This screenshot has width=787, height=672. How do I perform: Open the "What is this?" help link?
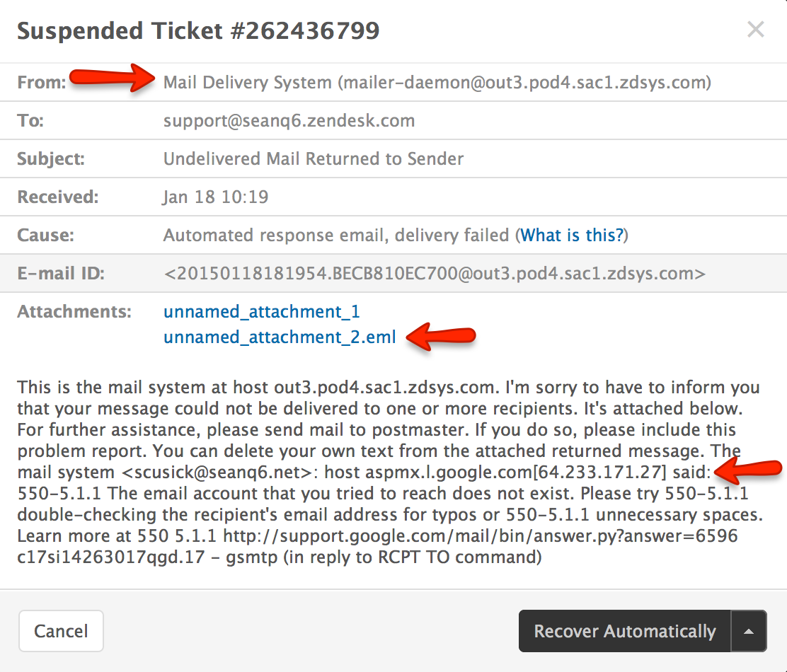pyautogui.click(x=573, y=236)
